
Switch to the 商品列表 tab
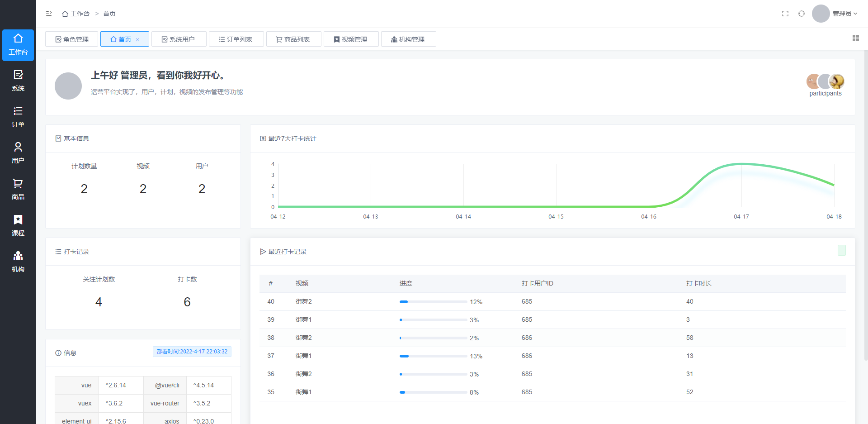click(x=293, y=39)
